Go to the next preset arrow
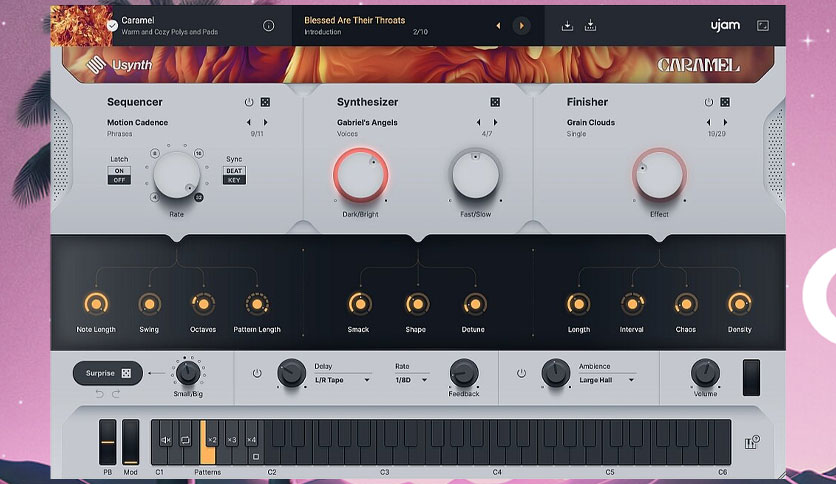This screenshot has width=836, height=484. pos(521,26)
